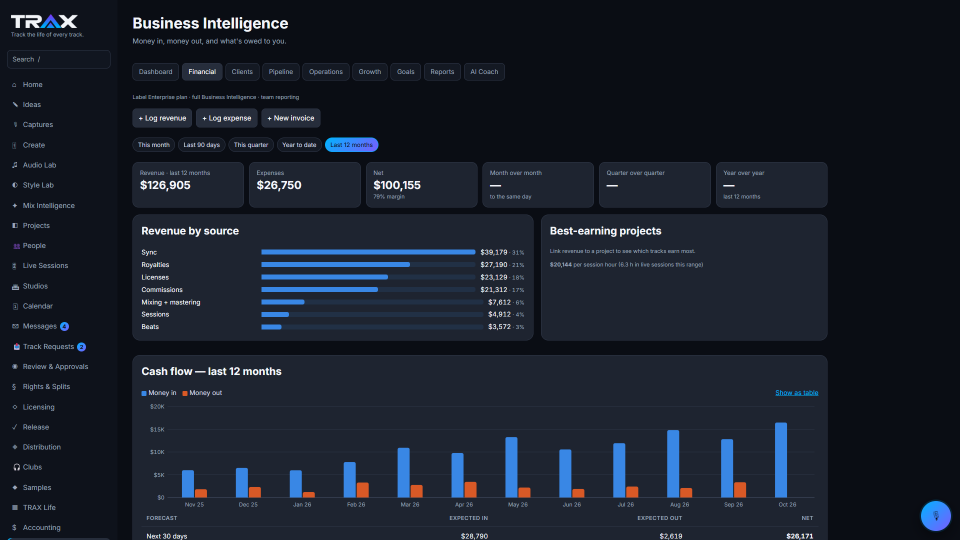This screenshot has height=540, width=960.
Task: Open the Operations tab
Action: pyautogui.click(x=326, y=72)
